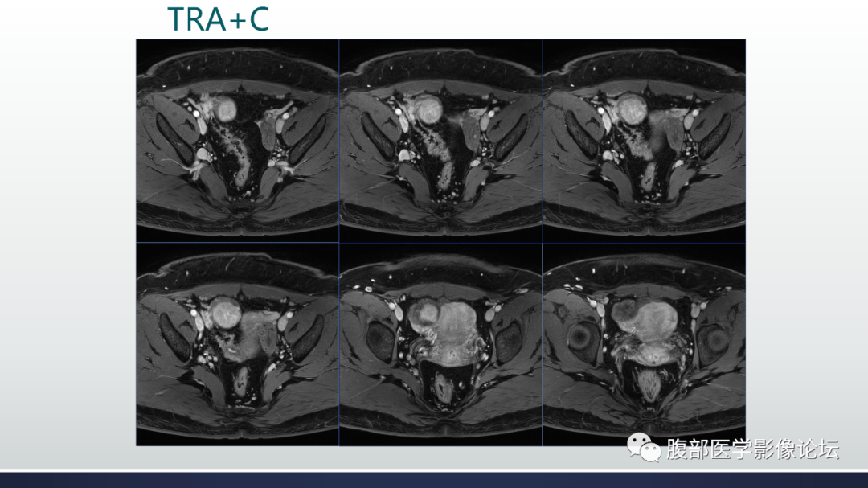Click the round enhancing mass in top-right slice
This screenshot has height=488, width=868.
click(631, 109)
